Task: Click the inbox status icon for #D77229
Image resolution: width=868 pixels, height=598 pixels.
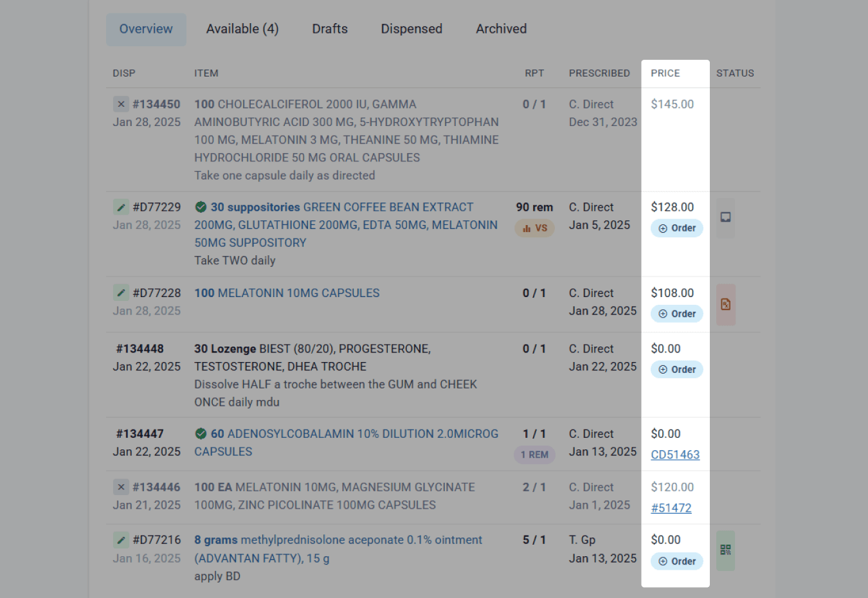Action: click(725, 218)
